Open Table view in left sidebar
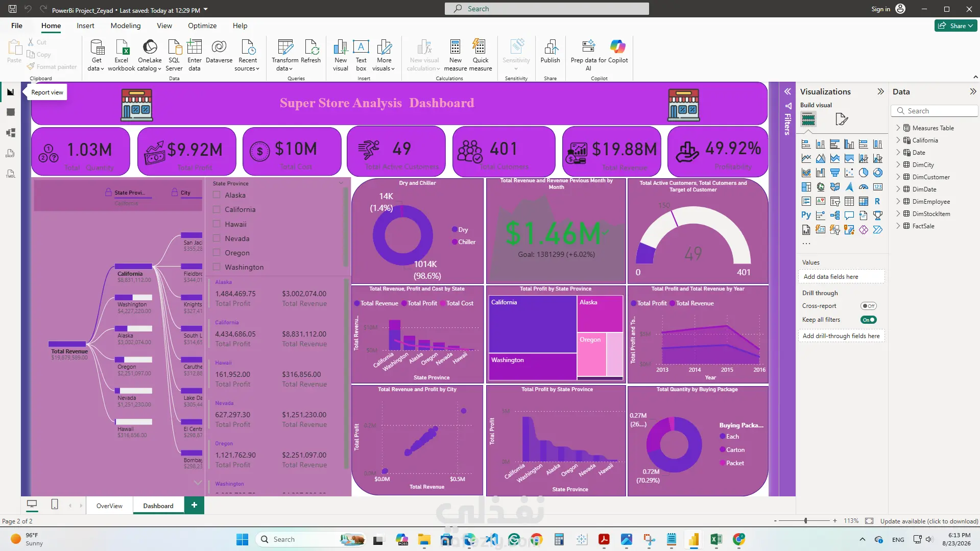The image size is (980, 551). point(11,112)
